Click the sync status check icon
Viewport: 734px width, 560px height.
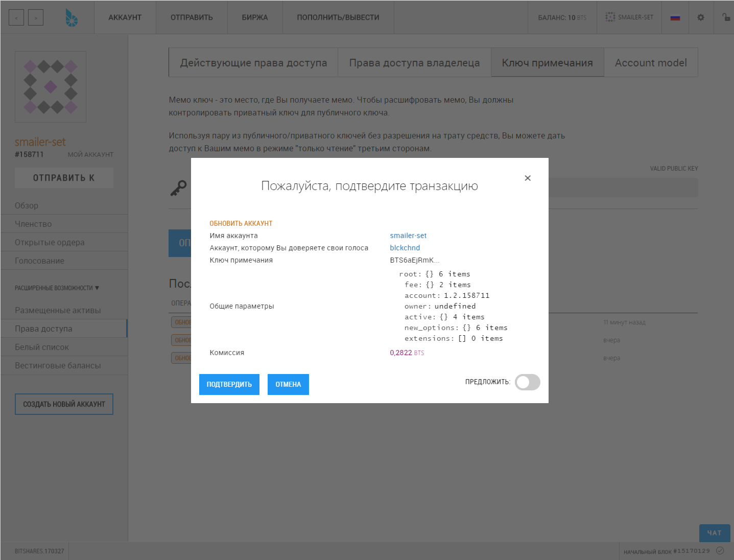720,550
